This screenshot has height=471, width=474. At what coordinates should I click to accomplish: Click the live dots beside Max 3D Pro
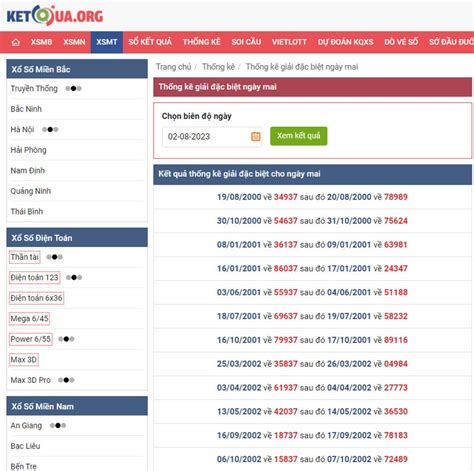66,380
